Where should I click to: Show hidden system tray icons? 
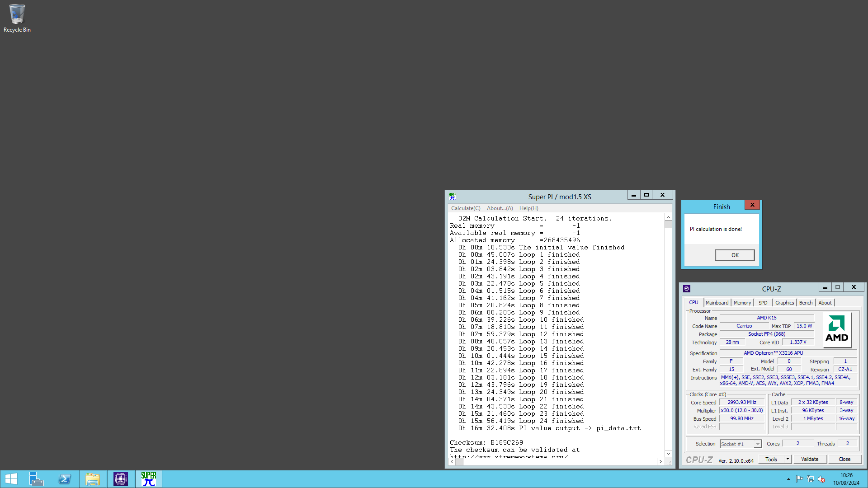788,479
